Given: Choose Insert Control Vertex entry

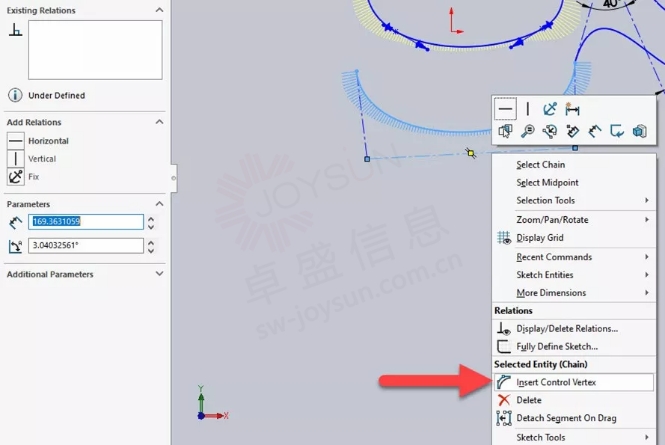Looking at the screenshot, I should click(574, 382).
